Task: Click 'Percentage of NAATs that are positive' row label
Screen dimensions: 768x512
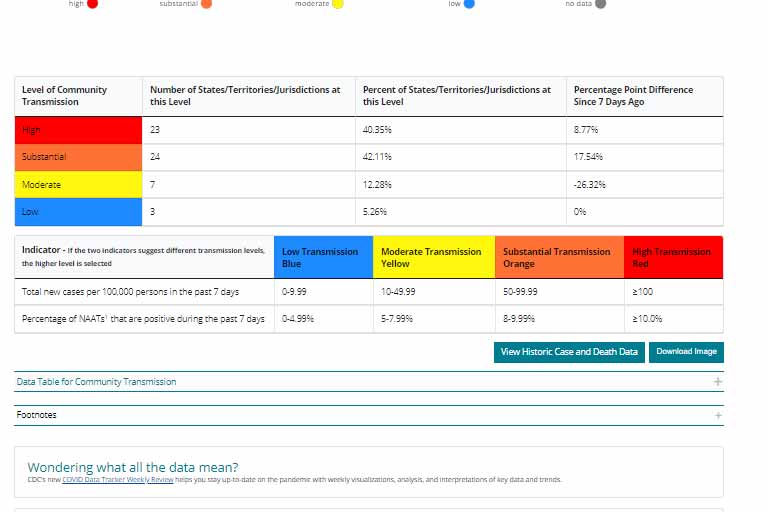Action: pos(143,319)
